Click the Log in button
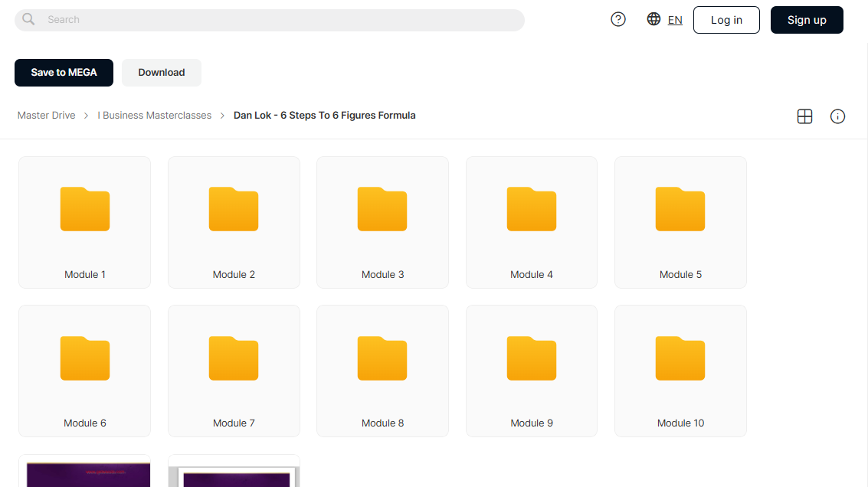This screenshot has height=487, width=868. [726, 20]
